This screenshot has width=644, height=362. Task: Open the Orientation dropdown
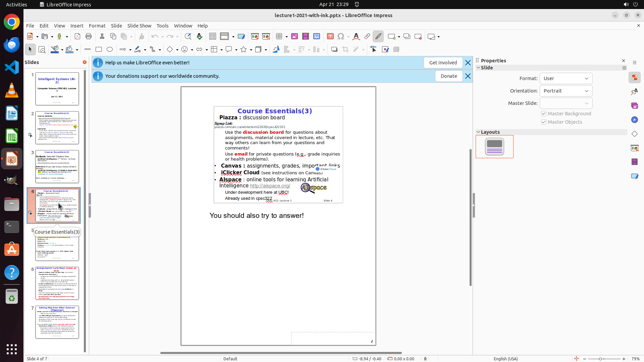(566, 91)
